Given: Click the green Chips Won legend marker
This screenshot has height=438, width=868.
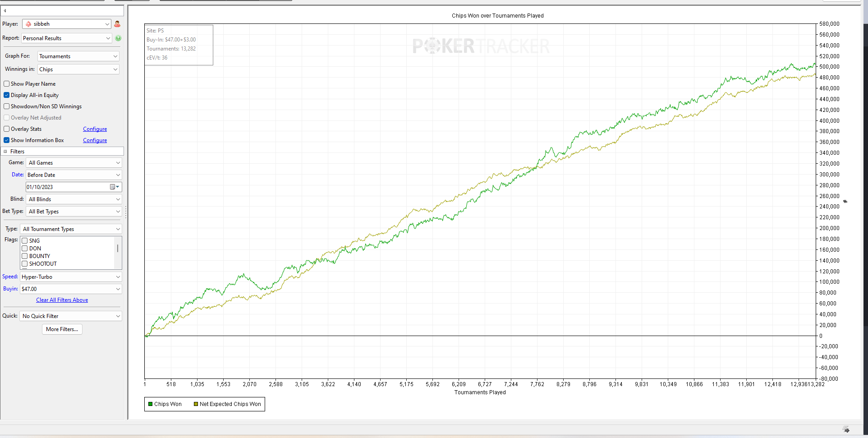Looking at the screenshot, I should (151, 404).
